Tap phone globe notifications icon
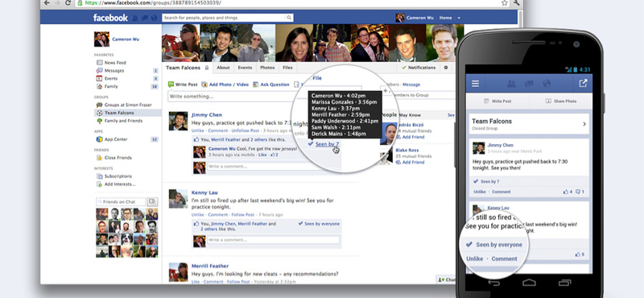This screenshot has width=644, height=298. 547,84
